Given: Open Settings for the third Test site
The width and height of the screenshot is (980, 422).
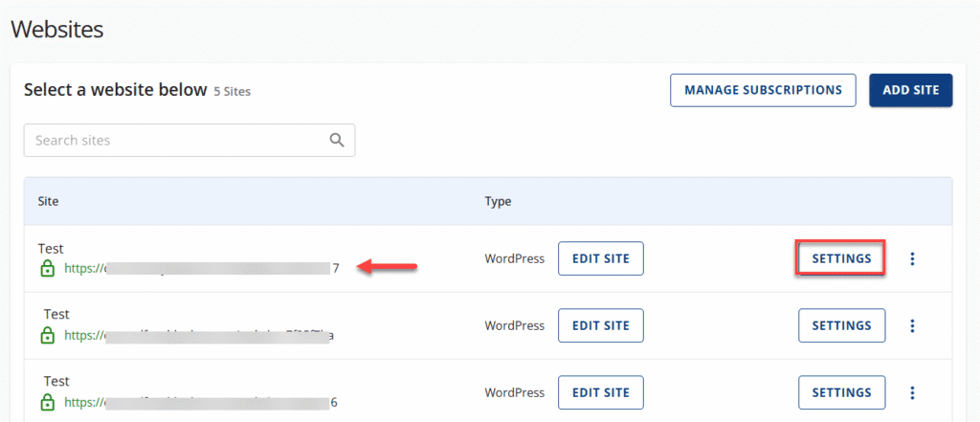Looking at the screenshot, I should pyautogui.click(x=841, y=392).
